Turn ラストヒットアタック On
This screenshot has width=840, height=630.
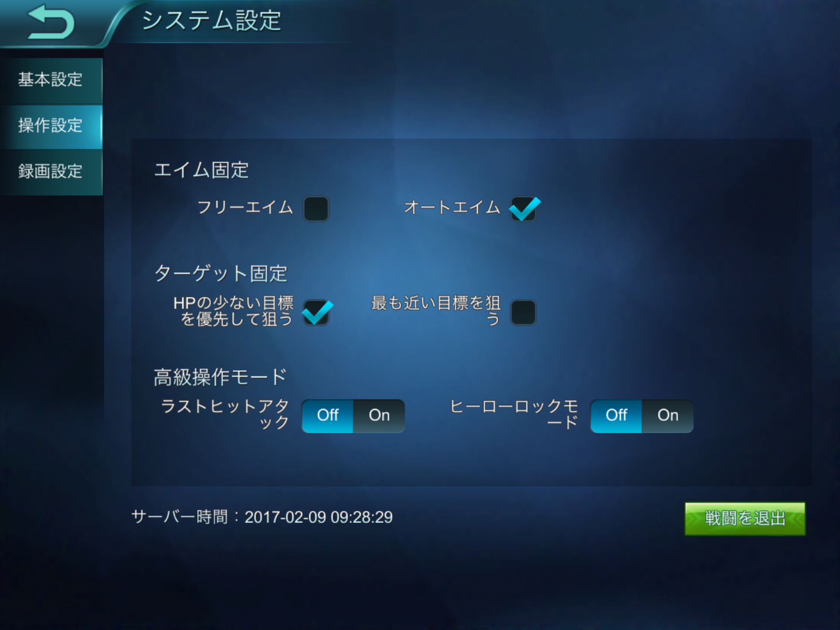pos(379,415)
